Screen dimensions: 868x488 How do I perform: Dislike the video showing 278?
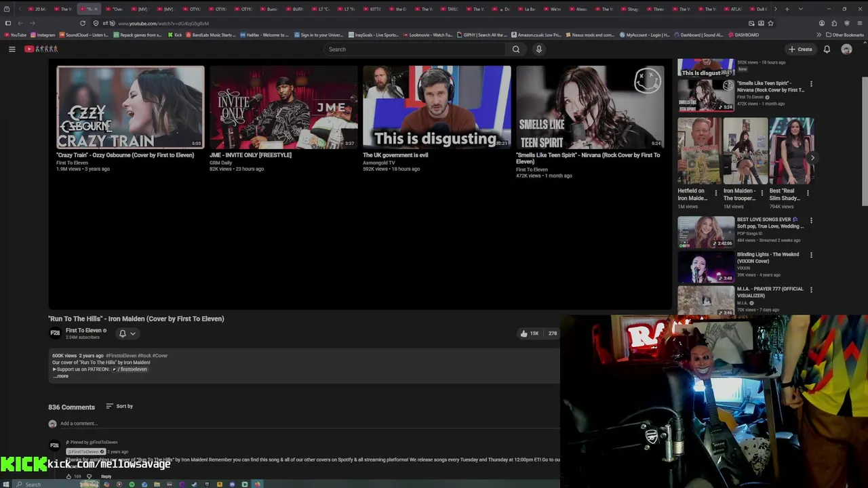click(551, 333)
